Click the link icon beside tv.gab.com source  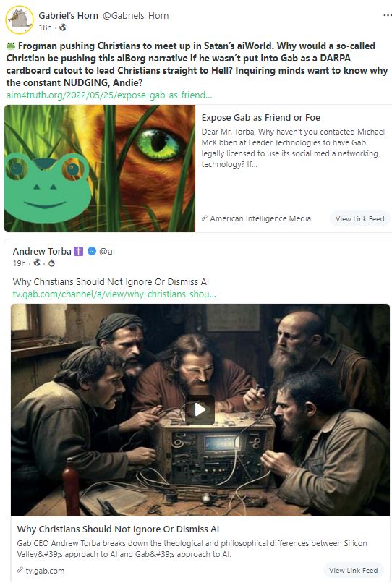[20, 571]
